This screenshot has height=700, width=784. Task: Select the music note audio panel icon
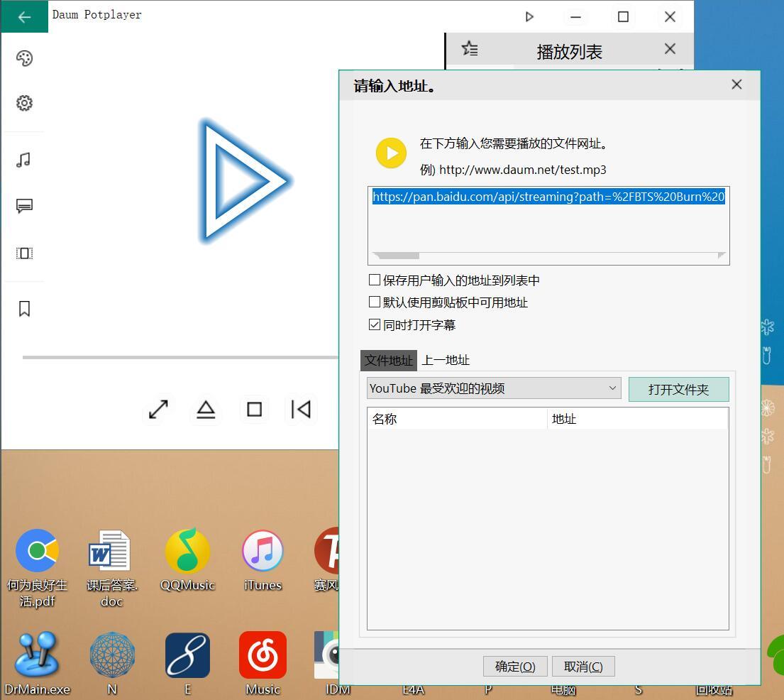coord(25,160)
